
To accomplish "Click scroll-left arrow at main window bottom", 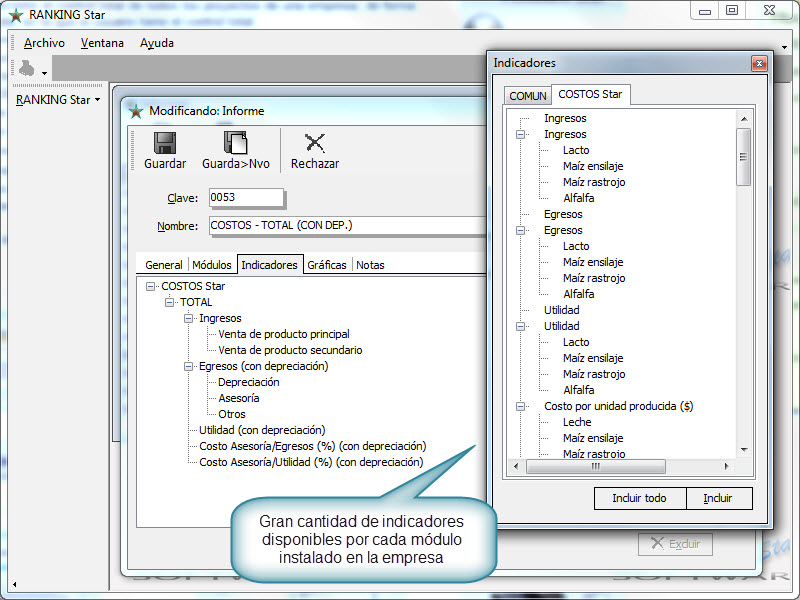I will pyautogui.click(x=14, y=585).
